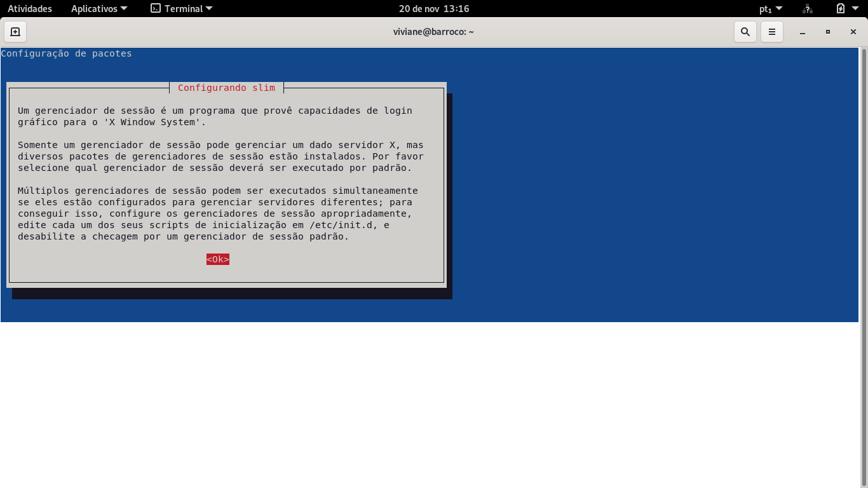This screenshot has height=488, width=868.
Task: Open the terminal hamburger menu
Action: pos(772,32)
